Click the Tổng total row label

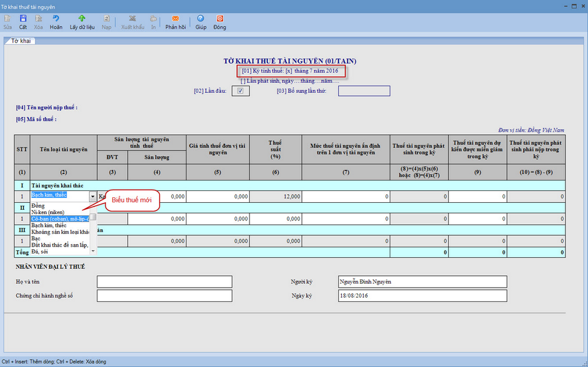point(22,252)
